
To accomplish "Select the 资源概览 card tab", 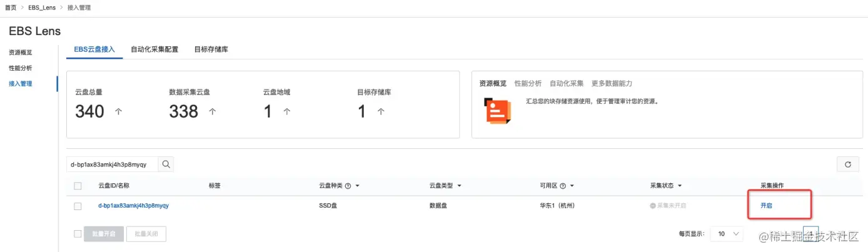I will tap(493, 83).
